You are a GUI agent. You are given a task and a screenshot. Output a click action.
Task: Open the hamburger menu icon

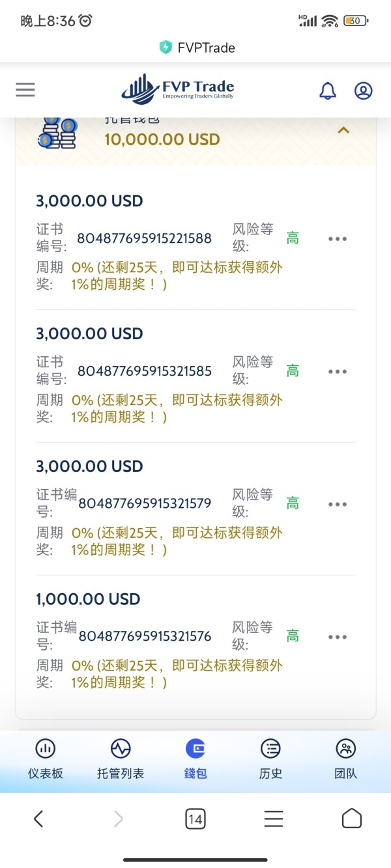(x=25, y=90)
